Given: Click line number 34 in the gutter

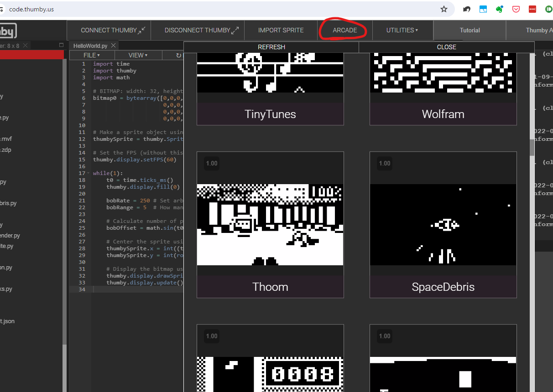Looking at the screenshot, I should [82, 289].
